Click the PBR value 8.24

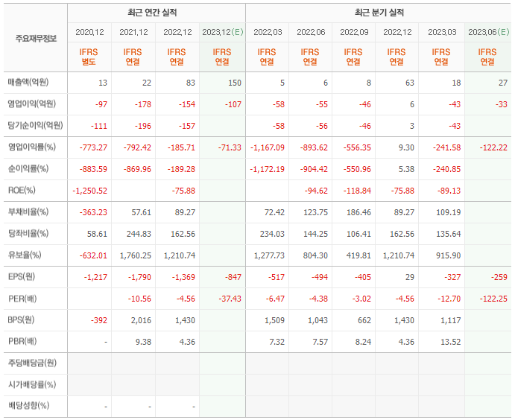pyautogui.click(x=363, y=343)
